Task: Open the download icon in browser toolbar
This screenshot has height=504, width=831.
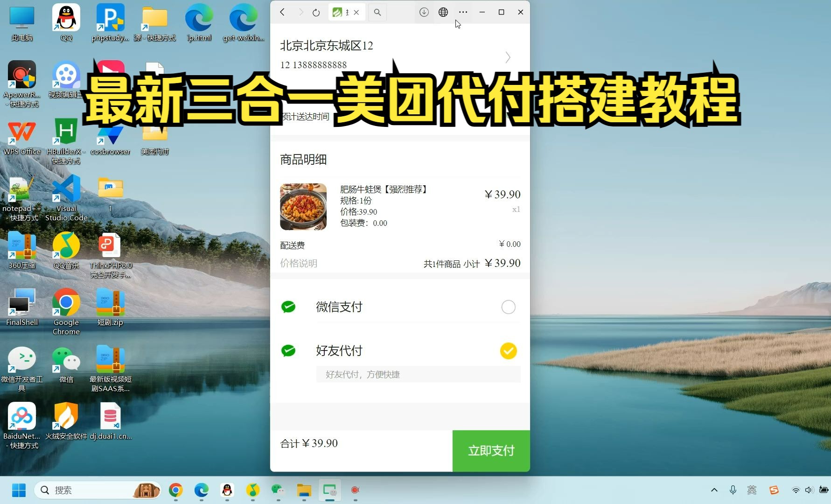Action: (x=424, y=12)
